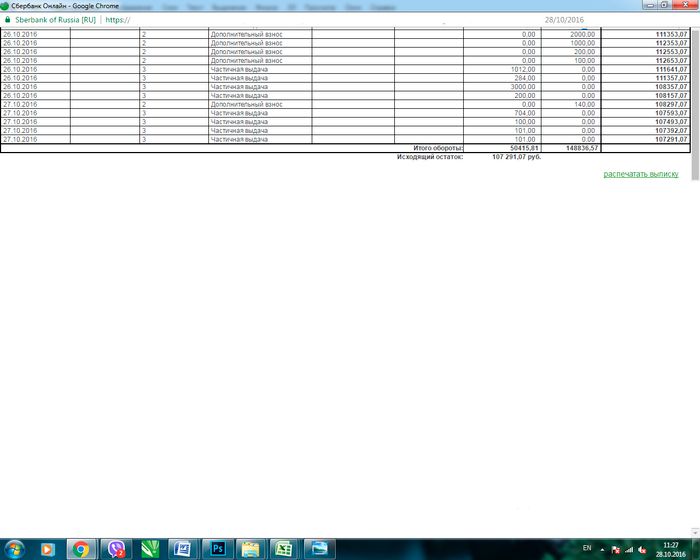
Task: Click the credit amount 140,00
Action: [x=584, y=104]
